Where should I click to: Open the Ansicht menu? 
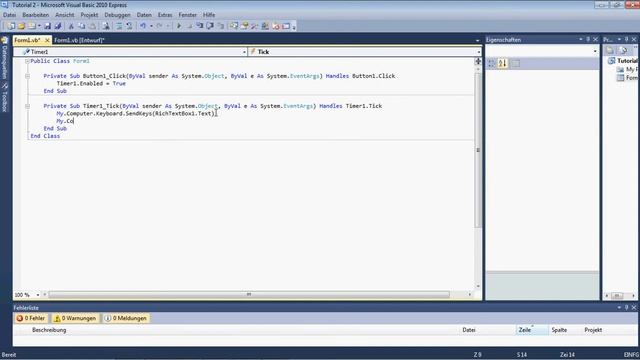coord(64,15)
